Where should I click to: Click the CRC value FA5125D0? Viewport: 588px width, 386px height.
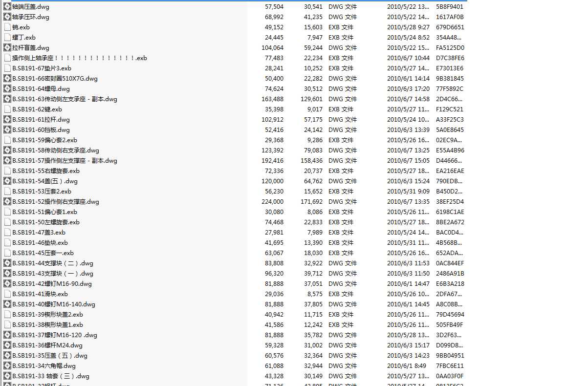pyautogui.click(x=450, y=48)
